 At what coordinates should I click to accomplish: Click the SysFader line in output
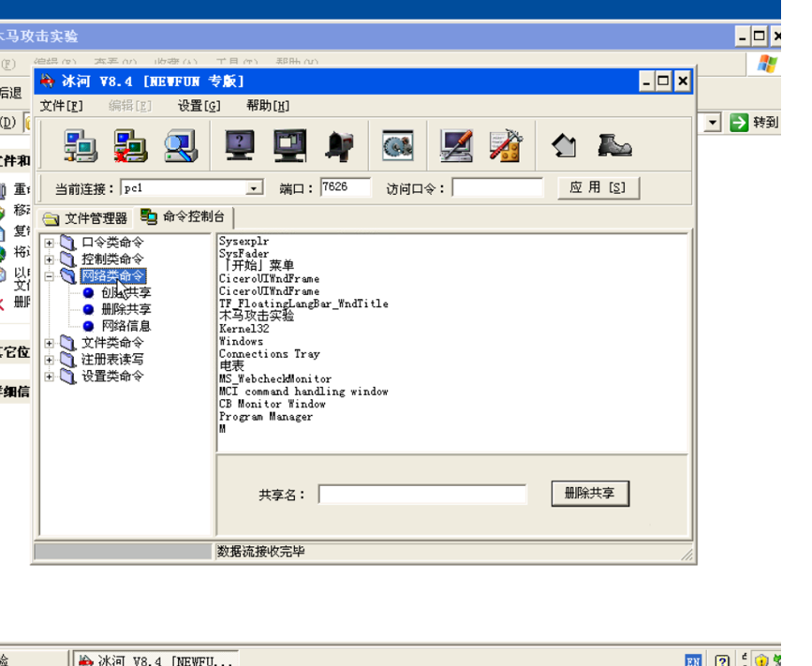tap(244, 254)
